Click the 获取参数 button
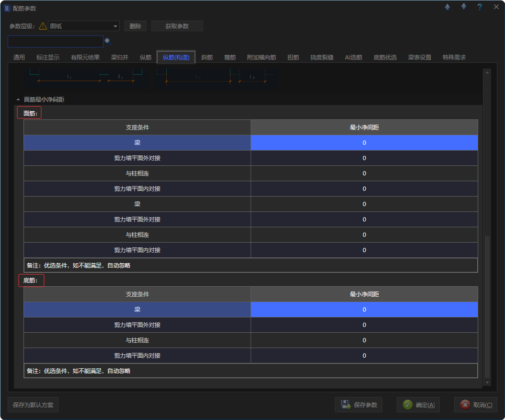The height and width of the screenshot is (420, 505). [x=177, y=26]
